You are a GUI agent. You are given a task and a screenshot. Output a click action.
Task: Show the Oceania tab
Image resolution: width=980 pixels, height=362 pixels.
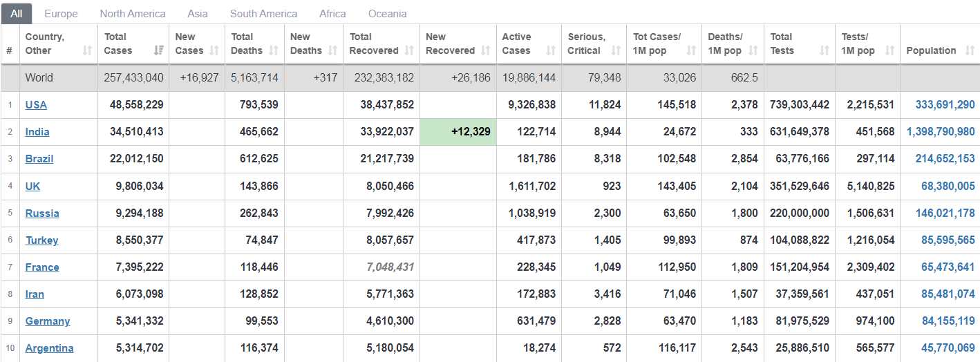[387, 14]
